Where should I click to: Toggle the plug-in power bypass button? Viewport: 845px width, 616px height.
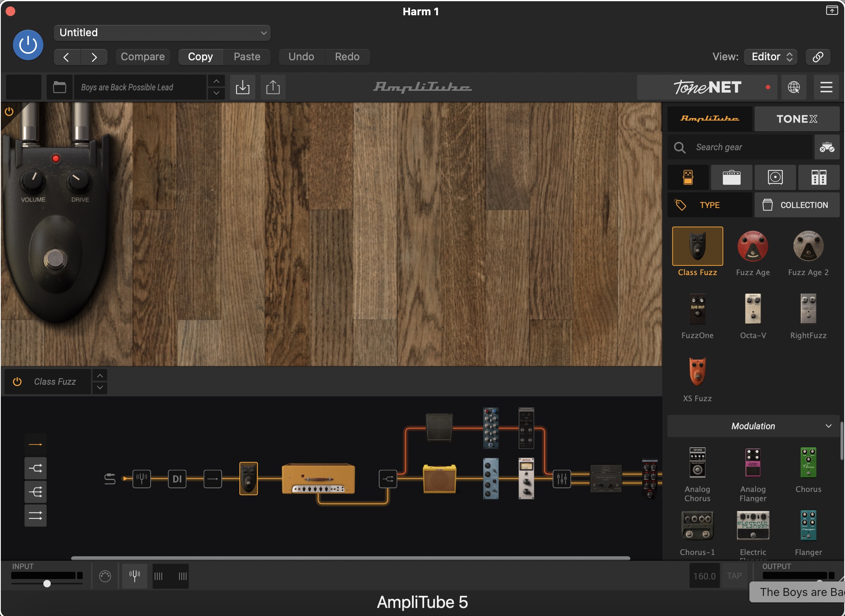28,45
